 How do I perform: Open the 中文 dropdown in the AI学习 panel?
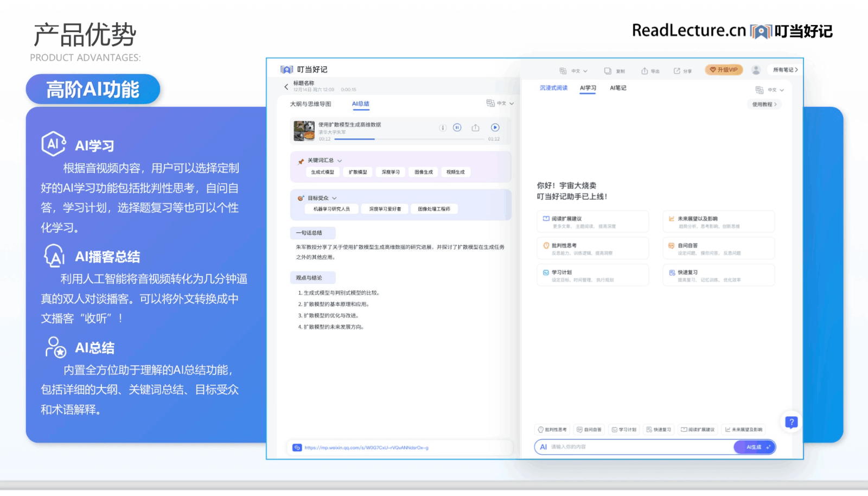[776, 90]
